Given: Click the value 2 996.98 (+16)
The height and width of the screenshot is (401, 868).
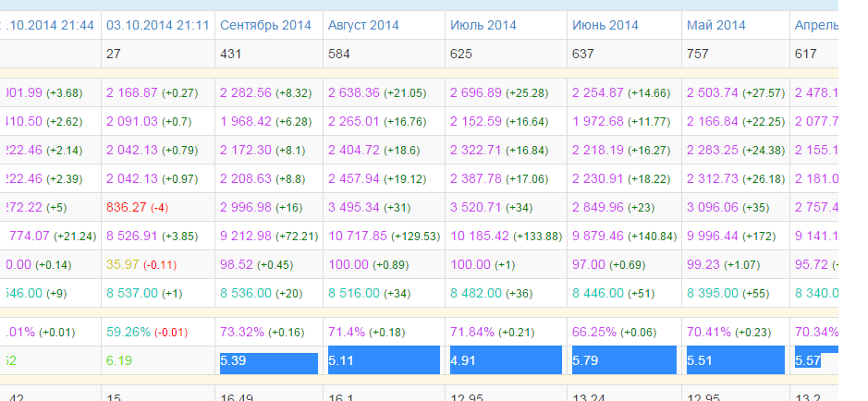Looking at the screenshot, I should 262,207.
